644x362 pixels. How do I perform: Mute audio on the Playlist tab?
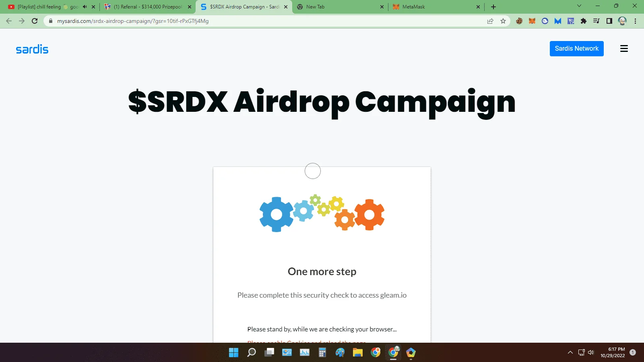pyautogui.click(x=85, y=7)
